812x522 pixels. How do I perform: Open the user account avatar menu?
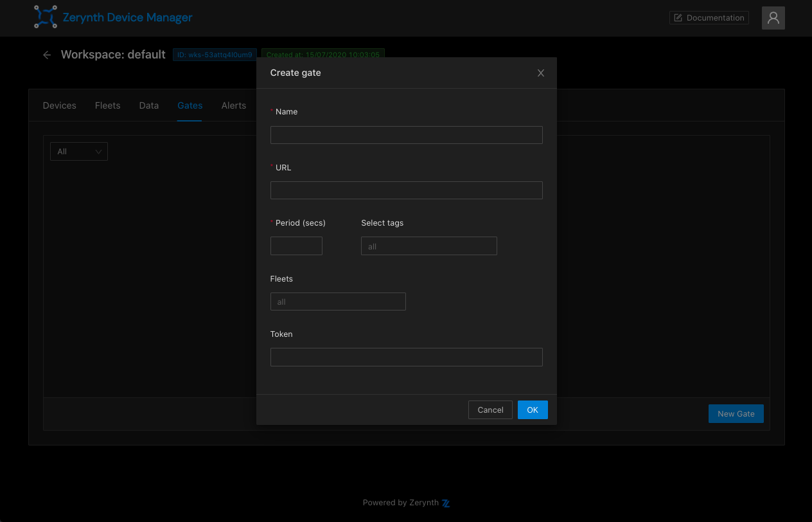point(773,18)
